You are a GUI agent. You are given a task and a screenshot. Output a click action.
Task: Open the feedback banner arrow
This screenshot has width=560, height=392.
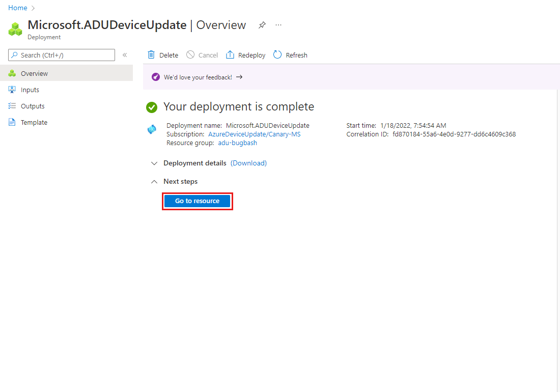coord(239,77)
